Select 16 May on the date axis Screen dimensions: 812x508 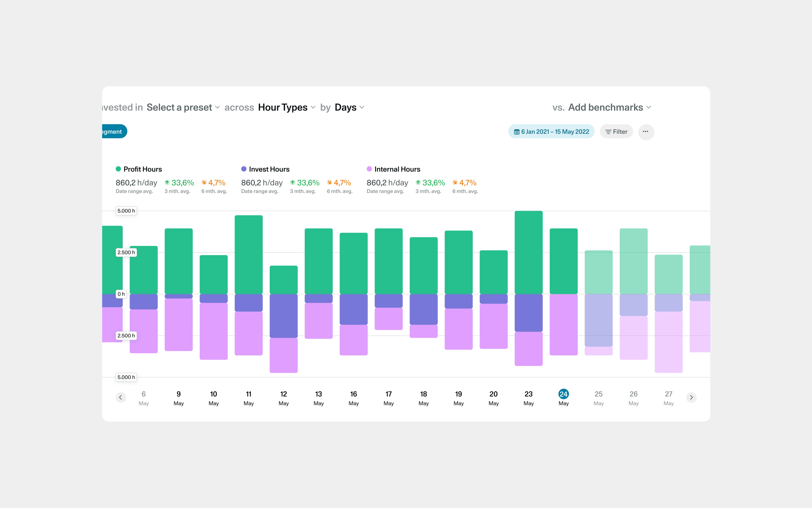click(x=354, y=398)
